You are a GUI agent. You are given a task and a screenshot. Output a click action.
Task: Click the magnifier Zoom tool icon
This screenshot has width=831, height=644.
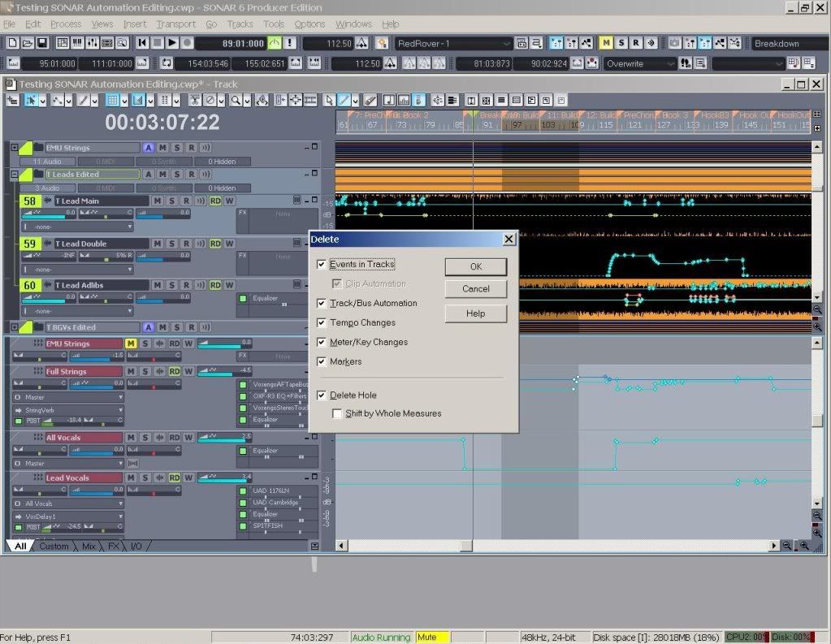tap(235, 100)
